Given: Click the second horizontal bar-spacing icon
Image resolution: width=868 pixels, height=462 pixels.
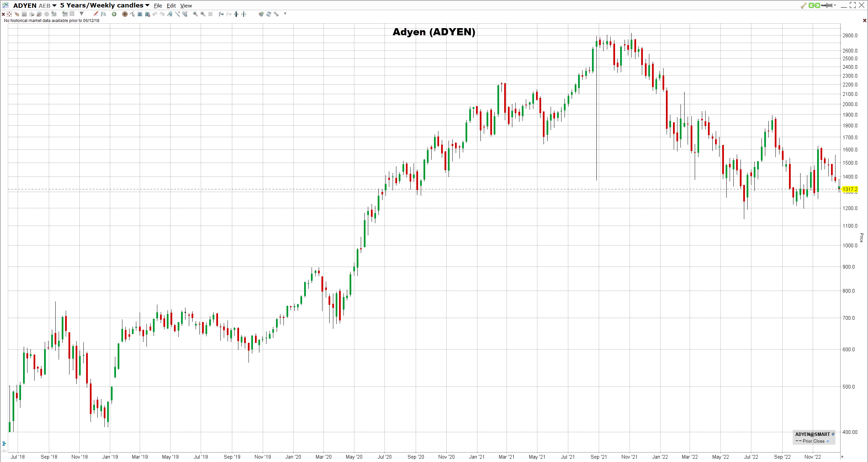Looking at the screenshot, I should coord(229,14).
